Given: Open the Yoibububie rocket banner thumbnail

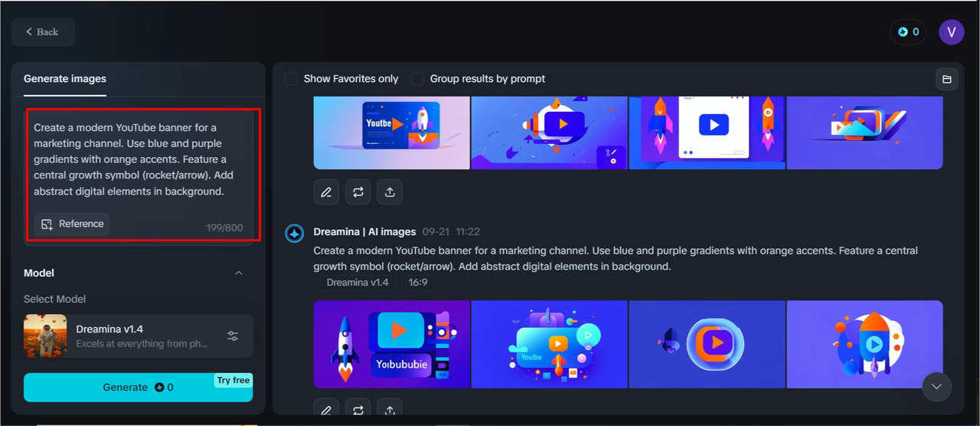Looking at the screenshot, I should tap(392, 344).
